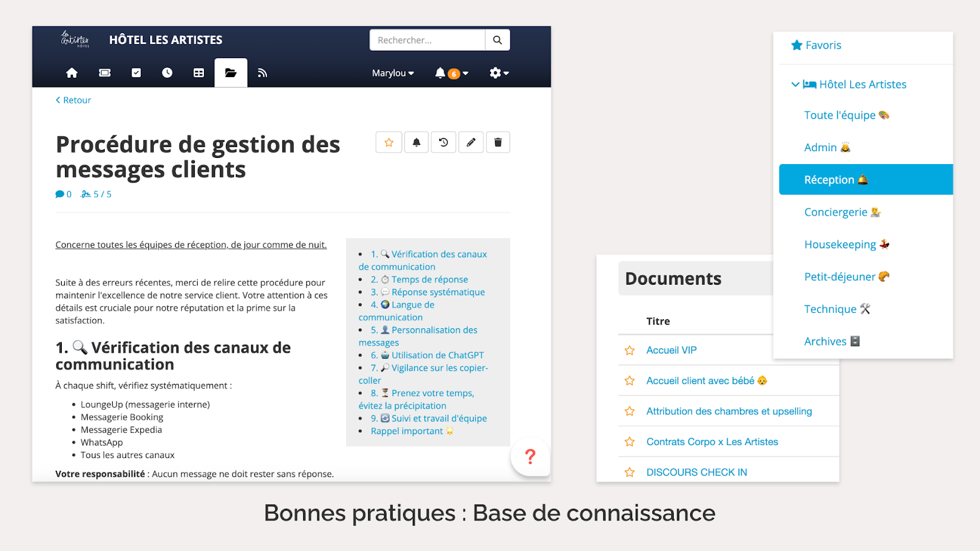Star the Accueil VIP document

pos(630,350)
